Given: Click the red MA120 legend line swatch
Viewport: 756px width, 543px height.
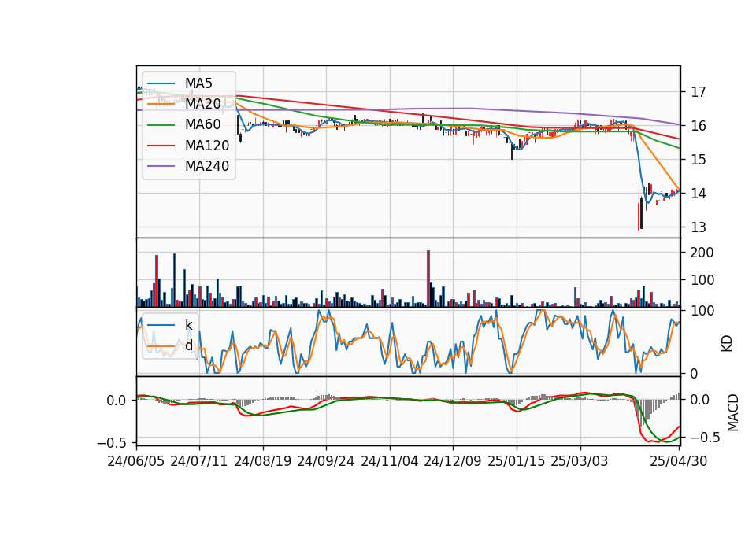Looking at the screenshot, I should pyautogui.click(x=161, y=146).
